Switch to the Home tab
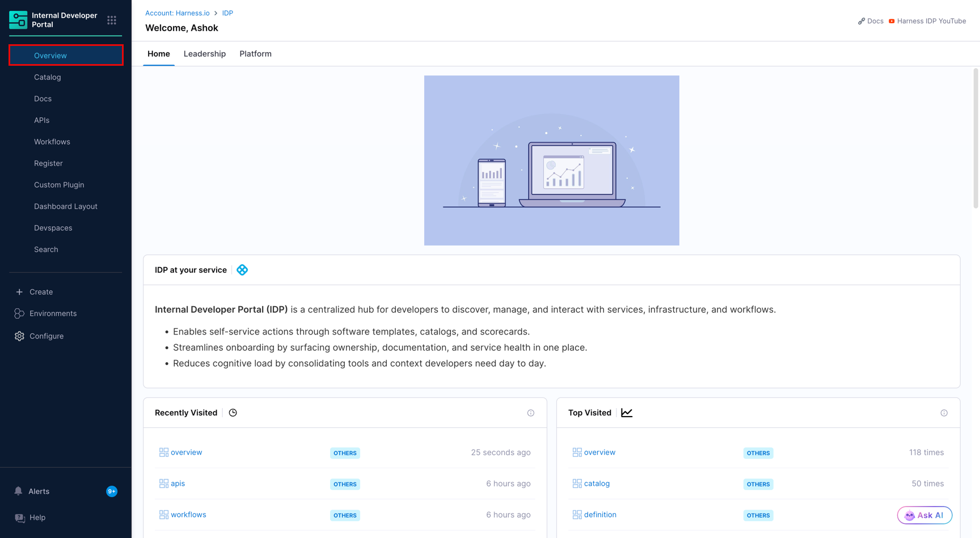The height and width of the screenshot is (538, 980). 159,54
